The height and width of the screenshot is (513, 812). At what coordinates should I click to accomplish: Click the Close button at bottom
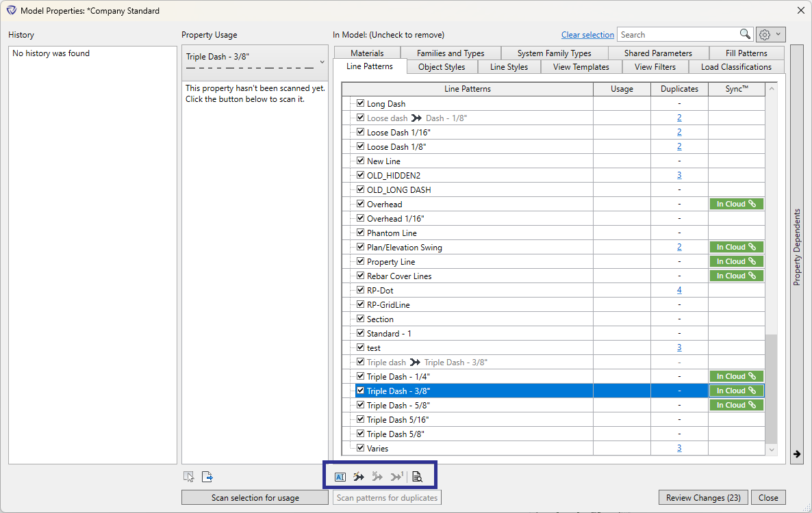click(x=768, y=497)
